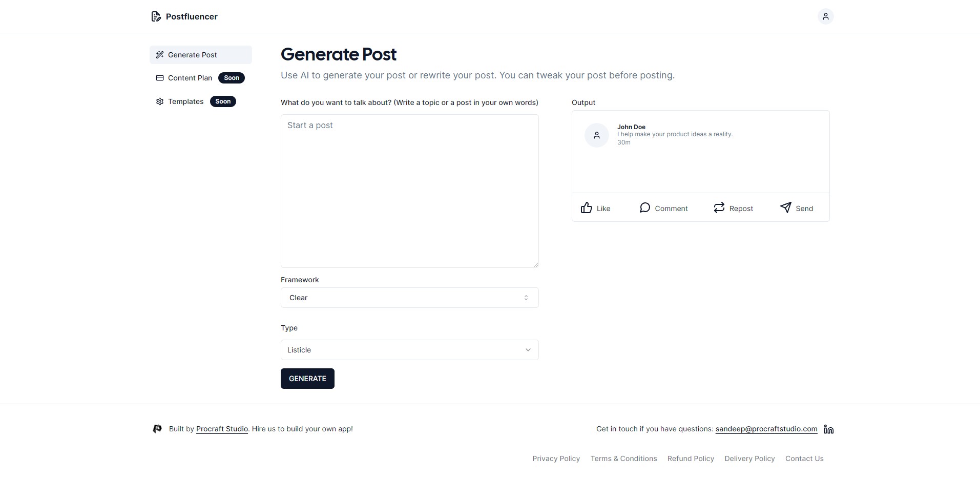Click the Like thumbs-up icon
The image size is (980, 480).
(587, 207)
